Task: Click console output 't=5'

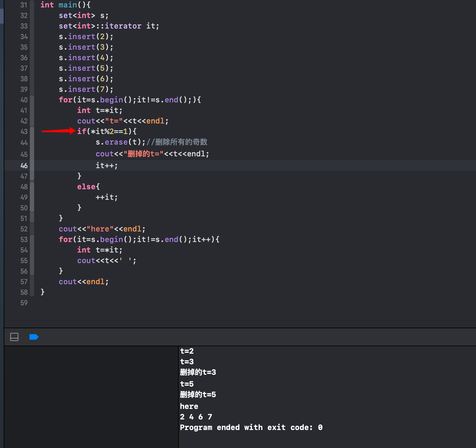Action: (187, 384)
